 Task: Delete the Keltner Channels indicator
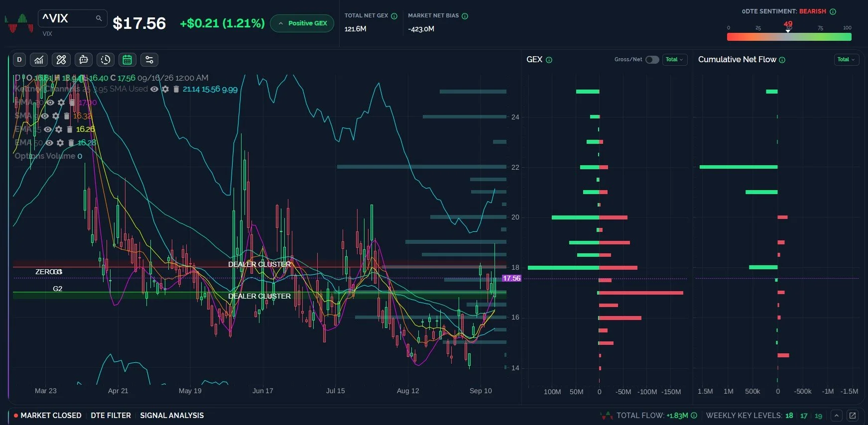176,89
